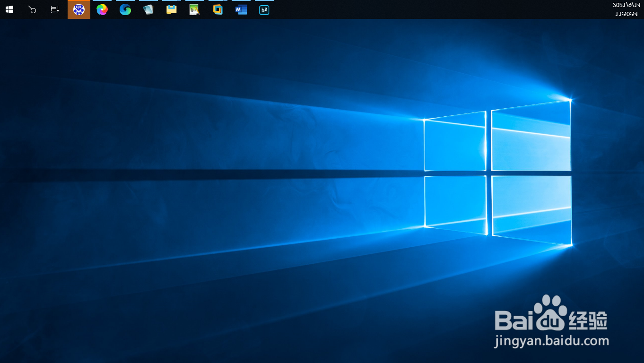644x363 pixels.
Task: Click the taskbar clock and date
Action: (626, 9)
